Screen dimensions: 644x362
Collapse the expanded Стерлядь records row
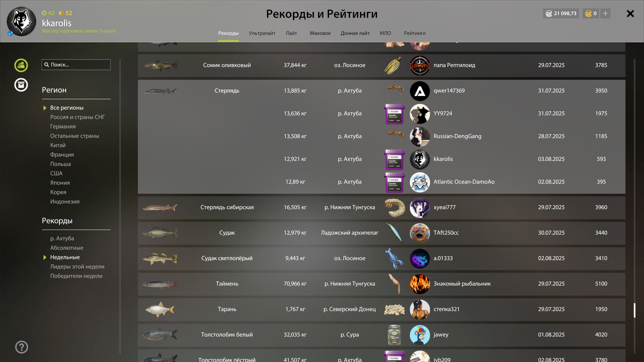[x=381, y=91]
